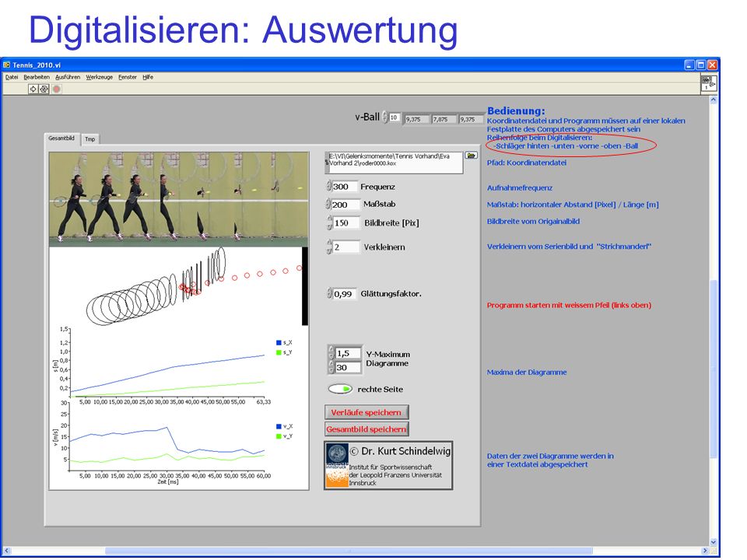Open the Hilfe menu
Viewport: 747px width, 560px height.
(148, 77)
